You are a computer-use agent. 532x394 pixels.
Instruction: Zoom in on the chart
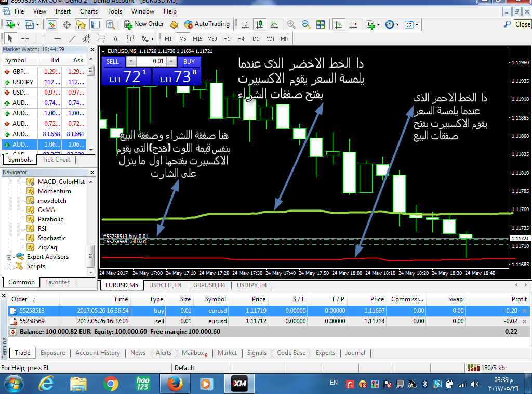(x=291, y=24)
